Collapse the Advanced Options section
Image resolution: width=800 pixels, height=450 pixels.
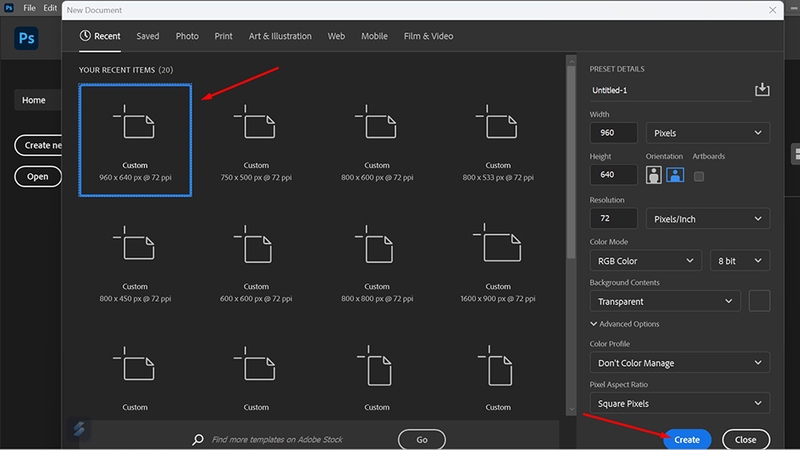[x=624, y=324]
